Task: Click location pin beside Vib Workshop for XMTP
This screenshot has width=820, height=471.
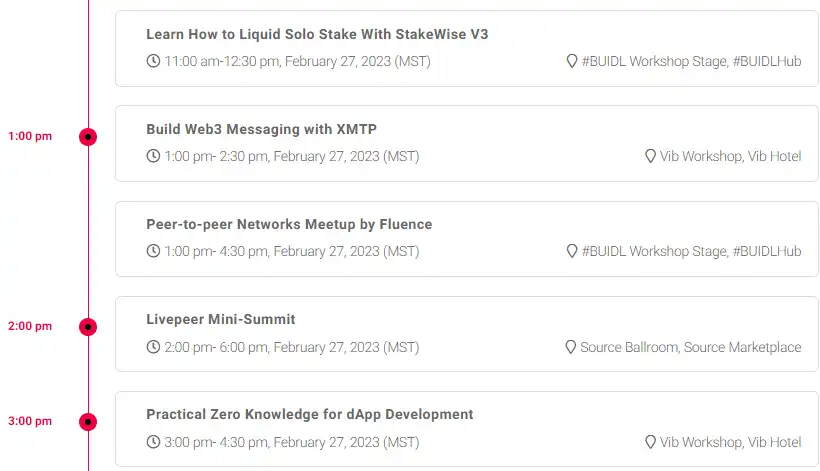Action: click(650, 156)
